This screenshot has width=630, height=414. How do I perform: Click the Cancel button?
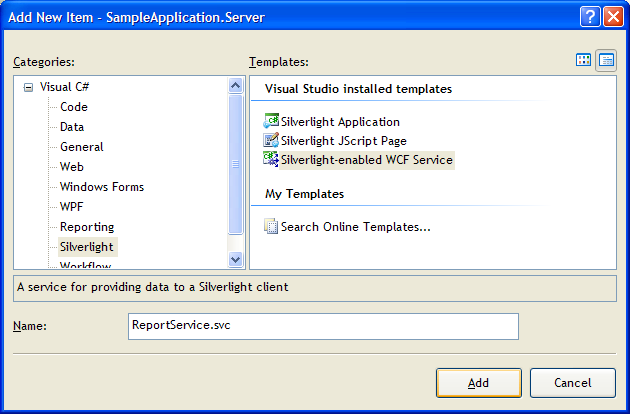tap(573, 383)
